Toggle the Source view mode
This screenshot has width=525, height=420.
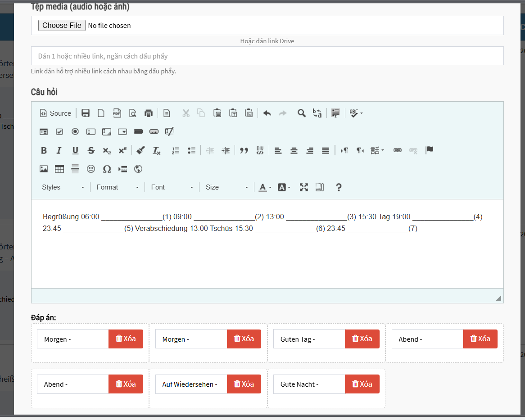56,113
